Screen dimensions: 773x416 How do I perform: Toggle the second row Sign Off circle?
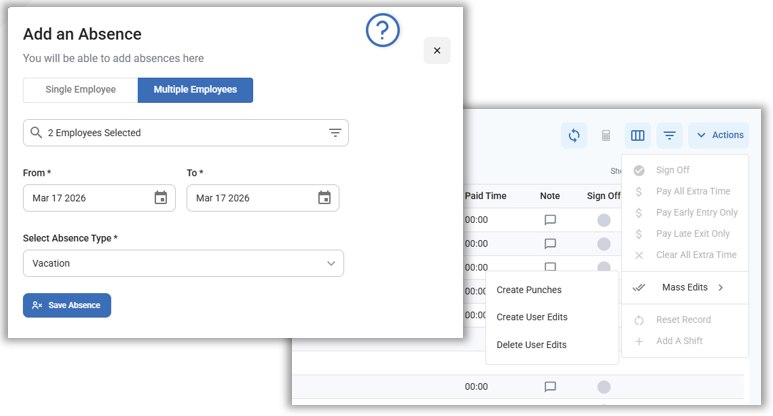pos(604,244)
